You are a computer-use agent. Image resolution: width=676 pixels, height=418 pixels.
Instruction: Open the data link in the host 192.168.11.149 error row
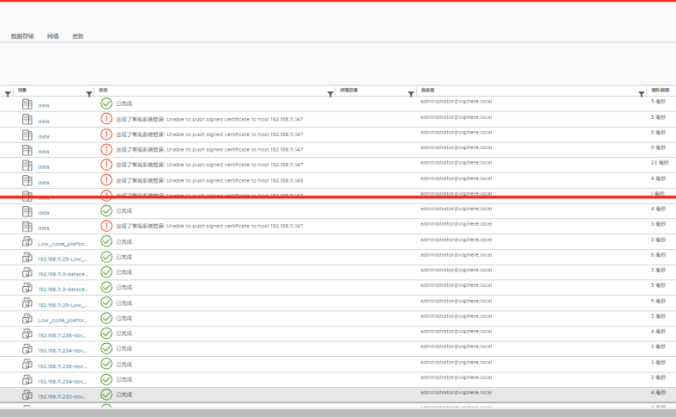point(44,183)
